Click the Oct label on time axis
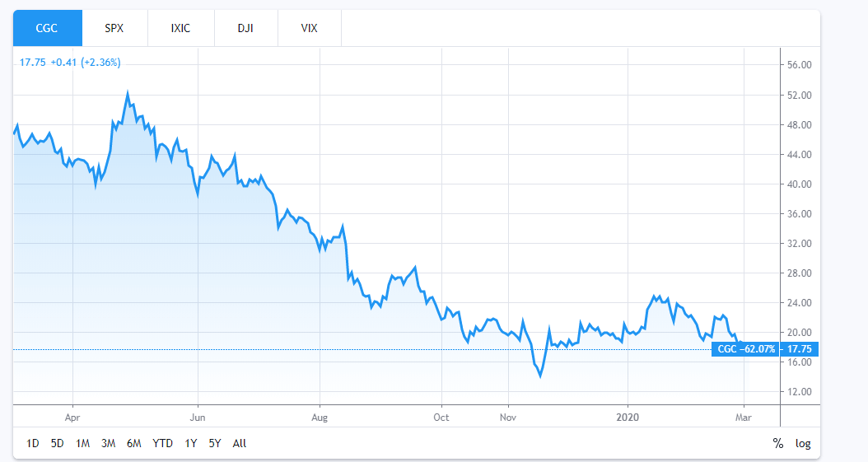The width and height of the screenshot is (868, 462). pos(441,418)
